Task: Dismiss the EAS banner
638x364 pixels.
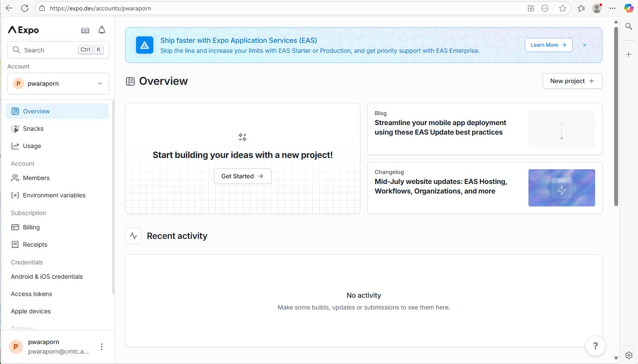Action: [x=585, y=45]
